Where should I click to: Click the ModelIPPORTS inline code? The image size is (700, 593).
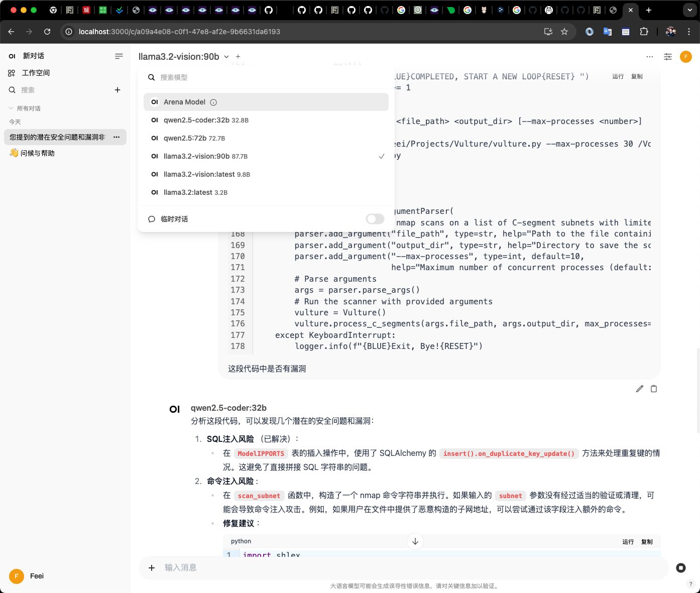pyautogui.click(x=261, y=453)
